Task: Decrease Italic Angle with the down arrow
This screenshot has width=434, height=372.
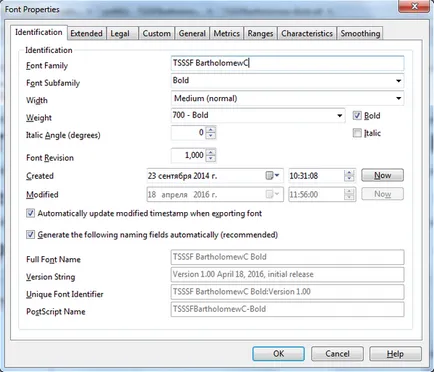Action: 211,136
